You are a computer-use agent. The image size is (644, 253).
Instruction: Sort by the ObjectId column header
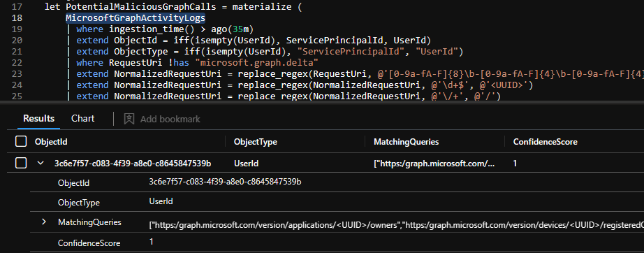[52, 142]
